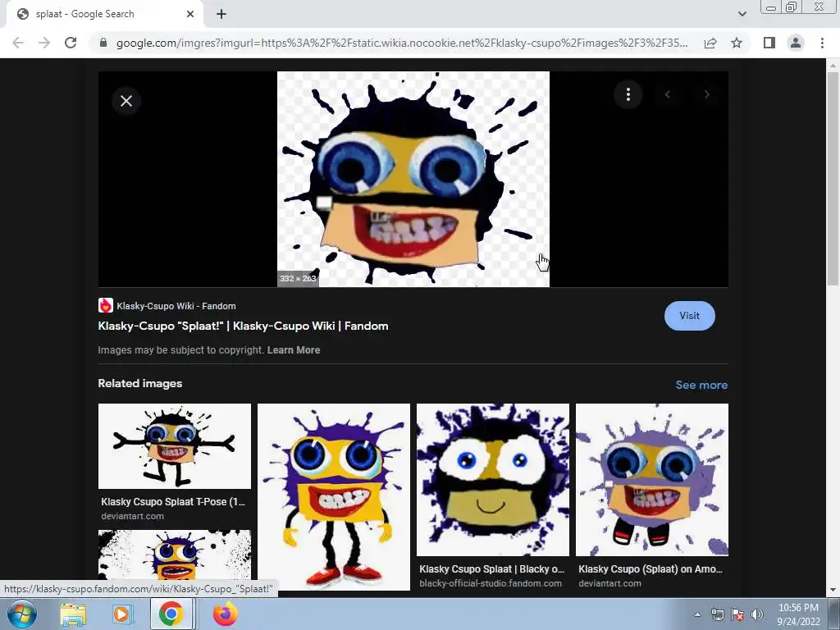The width and height of the screenshot is (840, 630).
Task: Focus the address bar URL field
Action: pyautogui.click(x=402, y=43)
